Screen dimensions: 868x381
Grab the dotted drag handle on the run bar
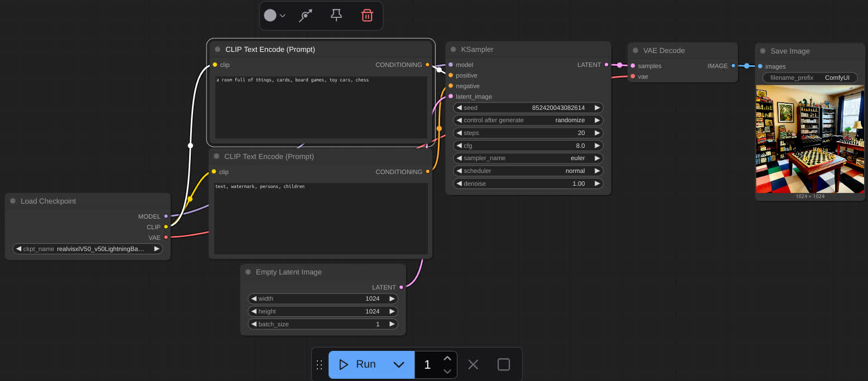320,364
